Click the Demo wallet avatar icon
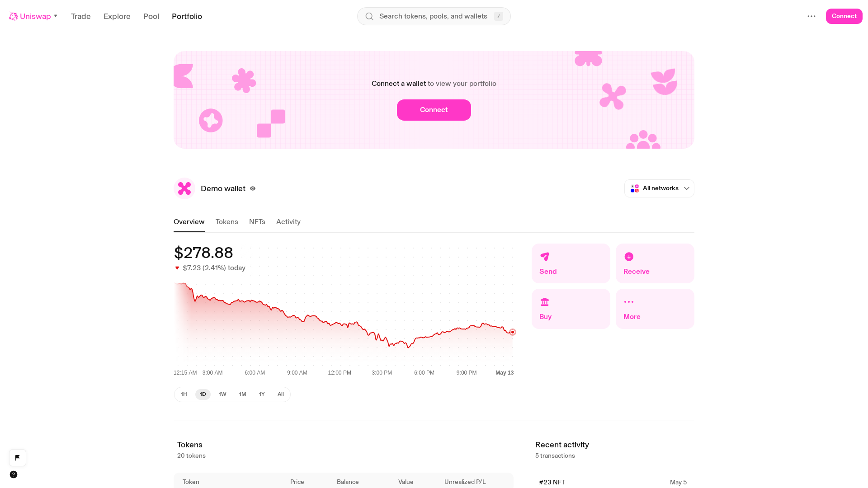Viewport: 868px width, 488px height. [184, 188]
